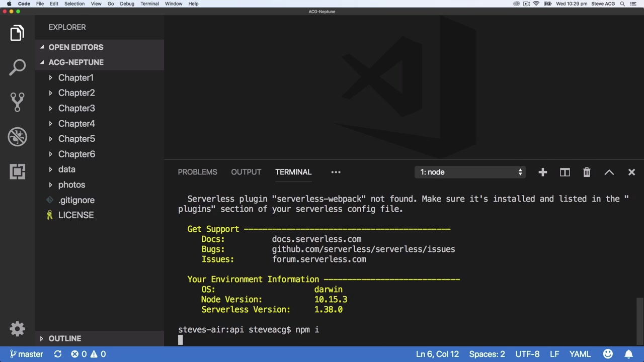Collapse the Open Editors section
Viewport: 644px width, 362px height.
75,47
